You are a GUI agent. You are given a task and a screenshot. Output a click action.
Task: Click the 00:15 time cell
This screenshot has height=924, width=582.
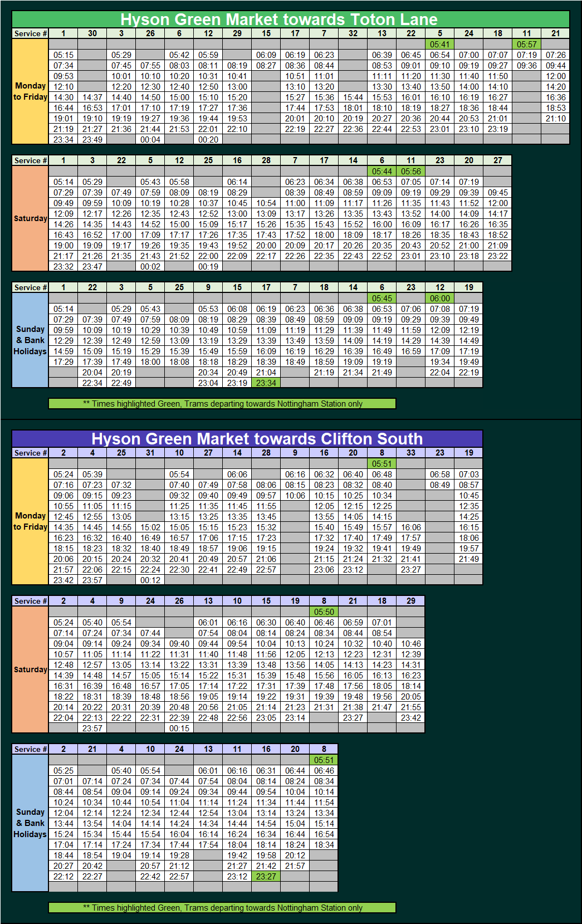point(179,728)
